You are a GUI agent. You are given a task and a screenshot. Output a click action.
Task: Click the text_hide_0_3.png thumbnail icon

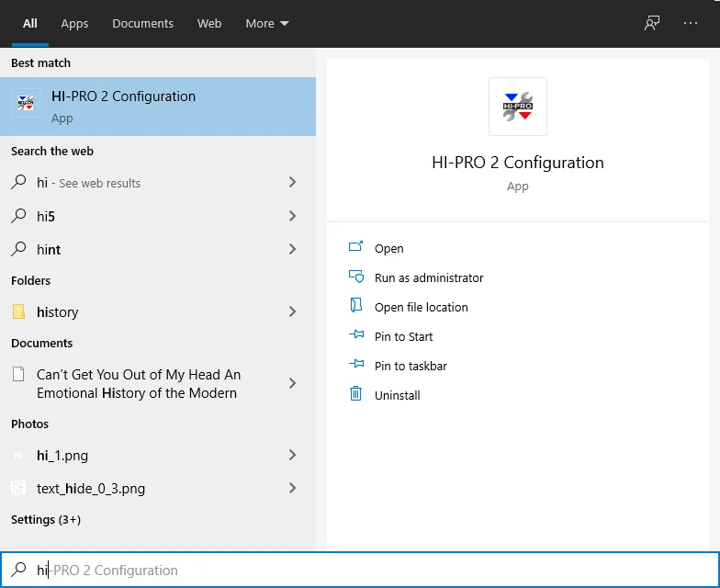18,488
